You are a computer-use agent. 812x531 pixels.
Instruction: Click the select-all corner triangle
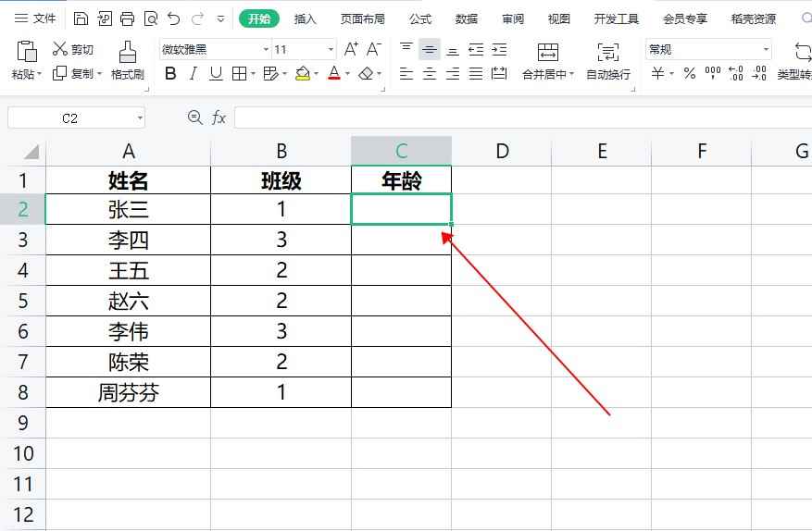(x=31, y=152)
